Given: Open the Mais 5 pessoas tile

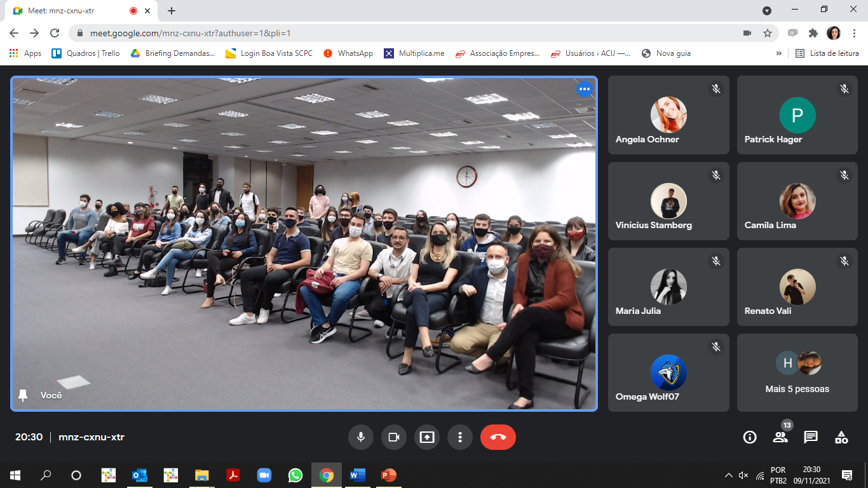Looking at the screenshot, I should [x=797, y=372].
